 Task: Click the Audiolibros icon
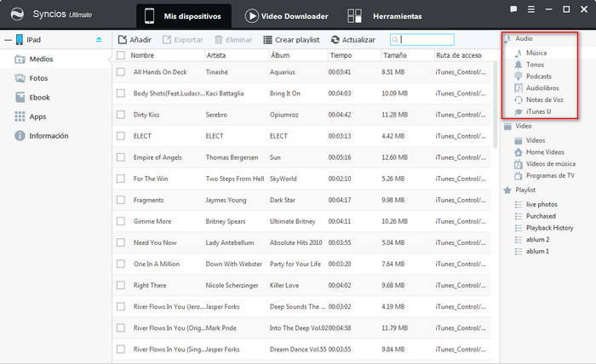[519, 88]
